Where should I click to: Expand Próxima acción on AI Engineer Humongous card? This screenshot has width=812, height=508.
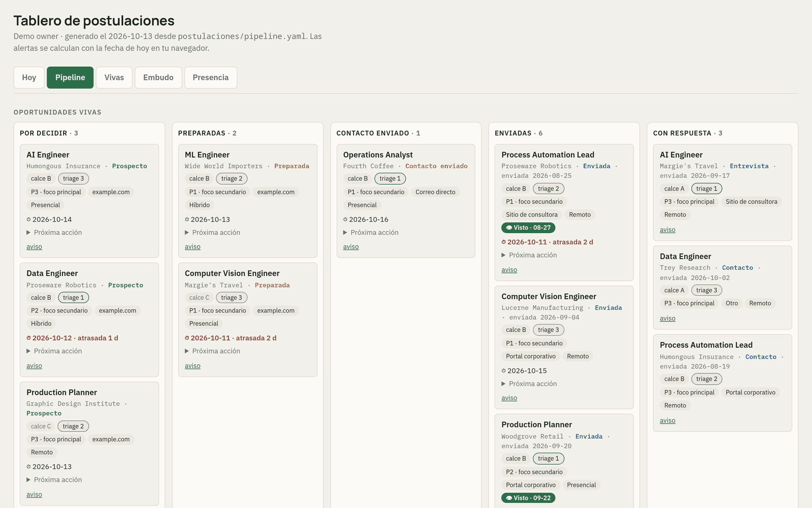[54, 232]
